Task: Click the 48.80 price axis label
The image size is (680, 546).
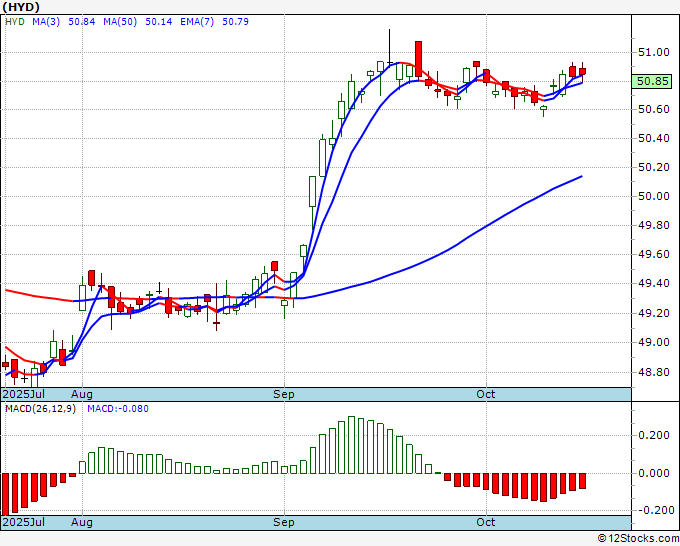Action: point(654,372)
